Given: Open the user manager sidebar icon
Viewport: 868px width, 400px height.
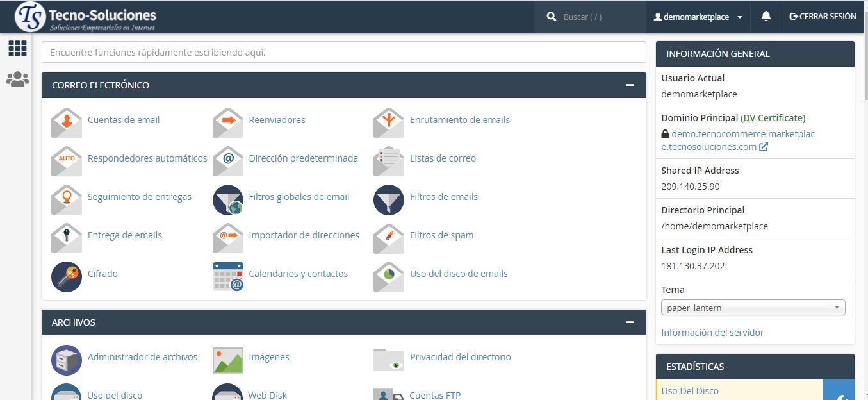Looking at the screenshot, I should click(x=17, y=79).
